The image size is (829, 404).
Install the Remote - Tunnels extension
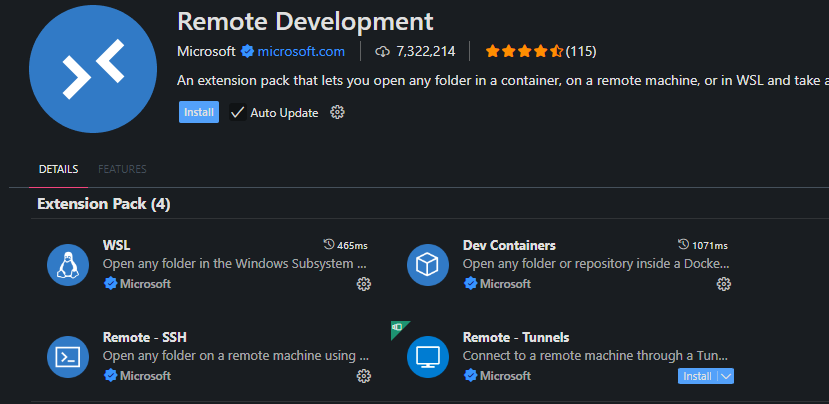tap(697, 376)
